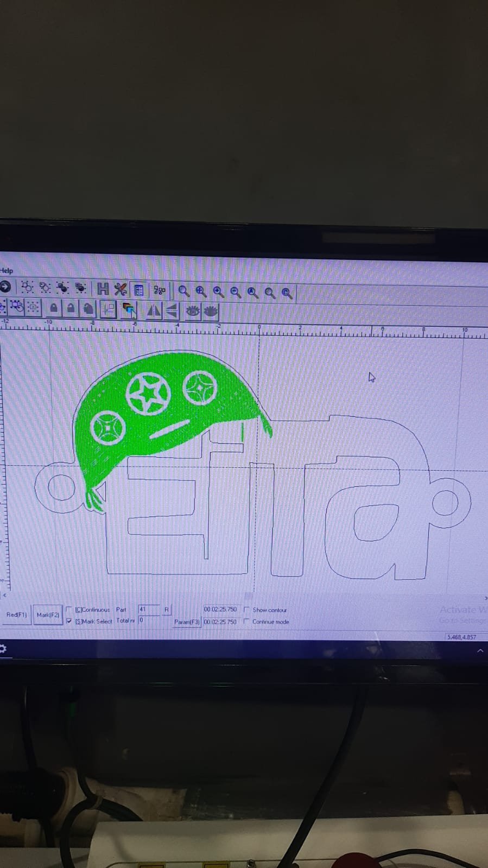Click the Red(F1) preview button
The image size is (488, 868).
(x=16, y=614)
